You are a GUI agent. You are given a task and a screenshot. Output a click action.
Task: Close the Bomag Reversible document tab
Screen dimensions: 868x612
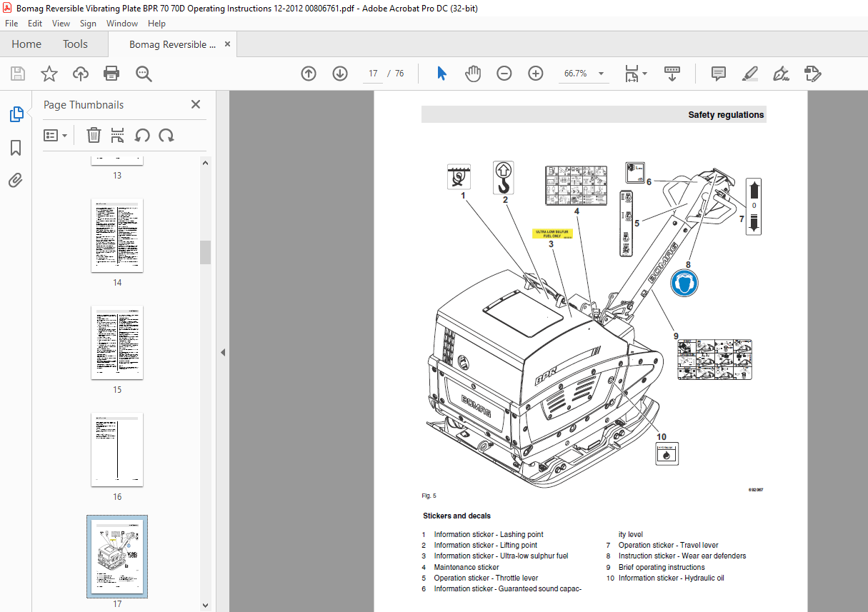[x=228, y=44]
